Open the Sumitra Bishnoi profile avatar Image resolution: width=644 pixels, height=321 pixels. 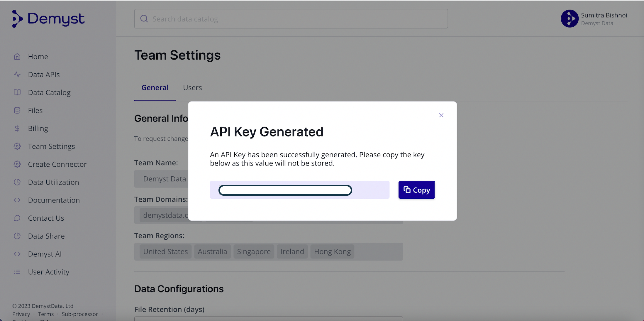pos(570,19)
